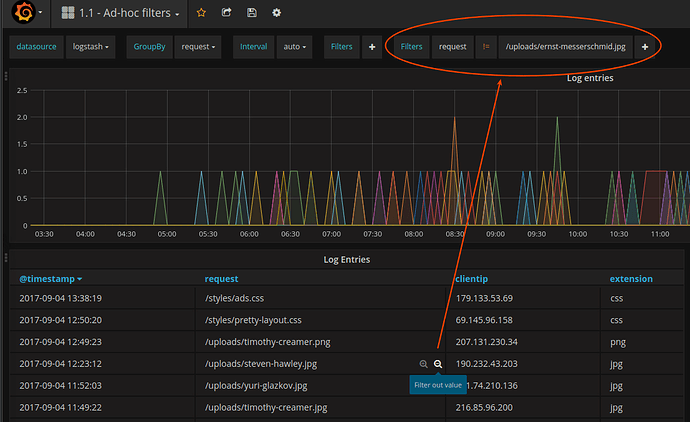Click the filter for value zoom-in icon
The image size is (690, 422).
(x=424, y=364)
